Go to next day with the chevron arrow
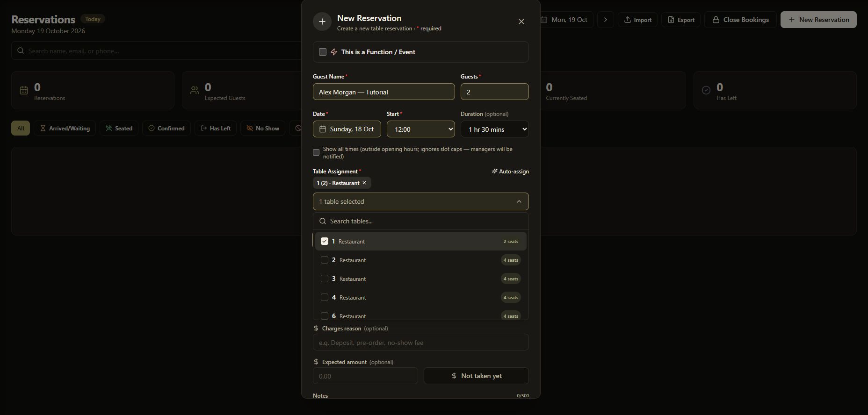868x415 pixels. tap(606, 20)
